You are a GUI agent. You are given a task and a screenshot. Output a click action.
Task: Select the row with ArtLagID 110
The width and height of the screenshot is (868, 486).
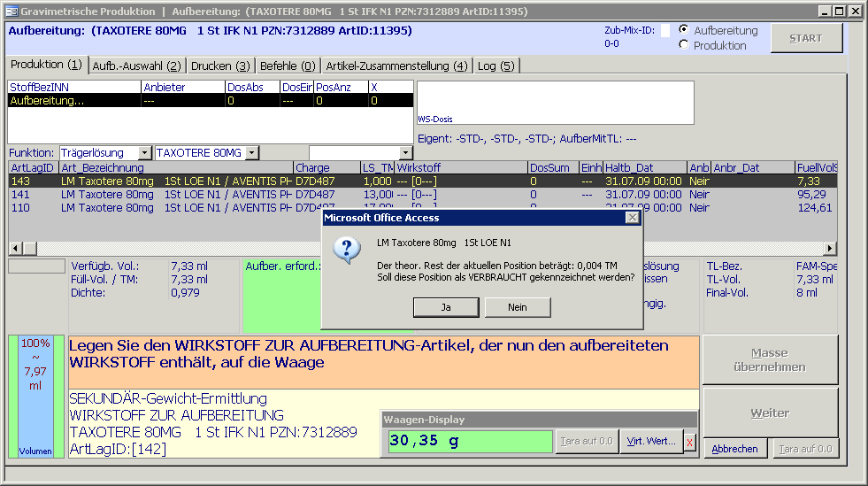[423, 207]
